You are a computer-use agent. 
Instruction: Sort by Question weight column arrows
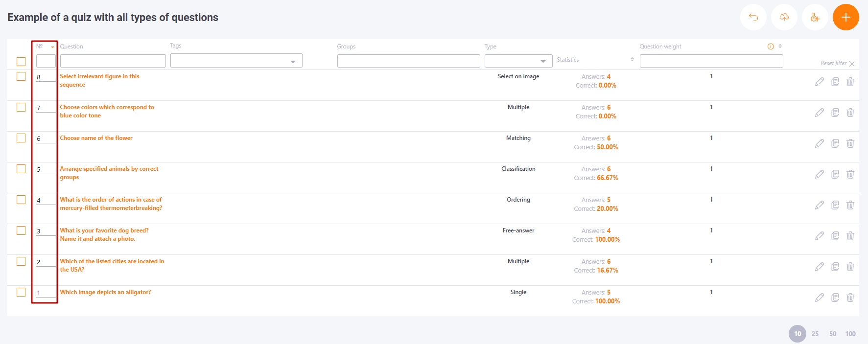pyautogui.click(x=780, y=46)
